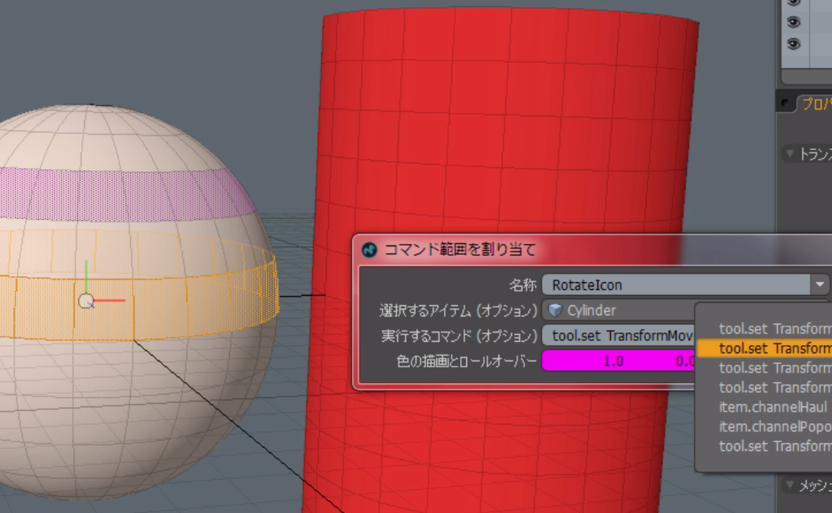The width and height of the screenshot is (832, 513).
Task: Click the magenta color field value 1.0
Action: coord(613,361)
